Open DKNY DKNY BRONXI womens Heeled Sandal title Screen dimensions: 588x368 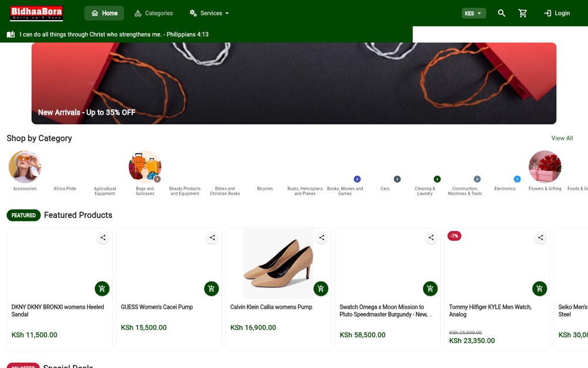coord(58,310)
